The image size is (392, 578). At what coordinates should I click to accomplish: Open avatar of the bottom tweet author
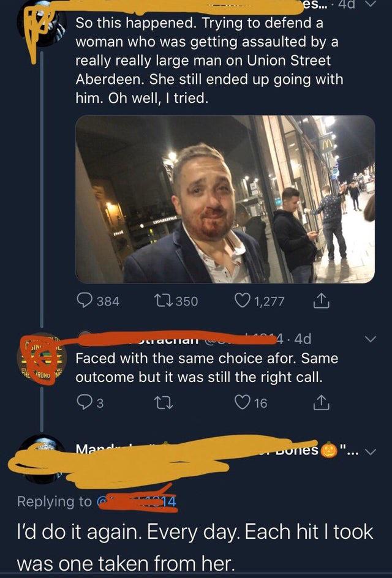pos(42,459)
